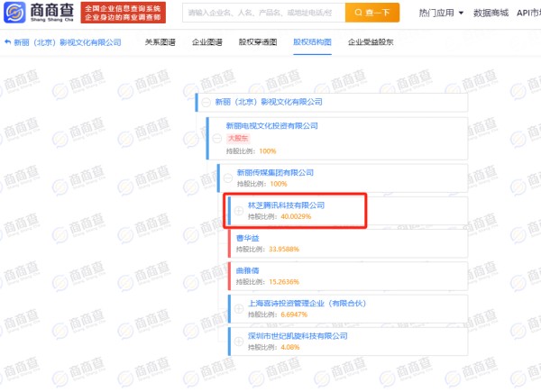Go to 数据商城
This screenshot has height=392, width=541.
[491, 14]
